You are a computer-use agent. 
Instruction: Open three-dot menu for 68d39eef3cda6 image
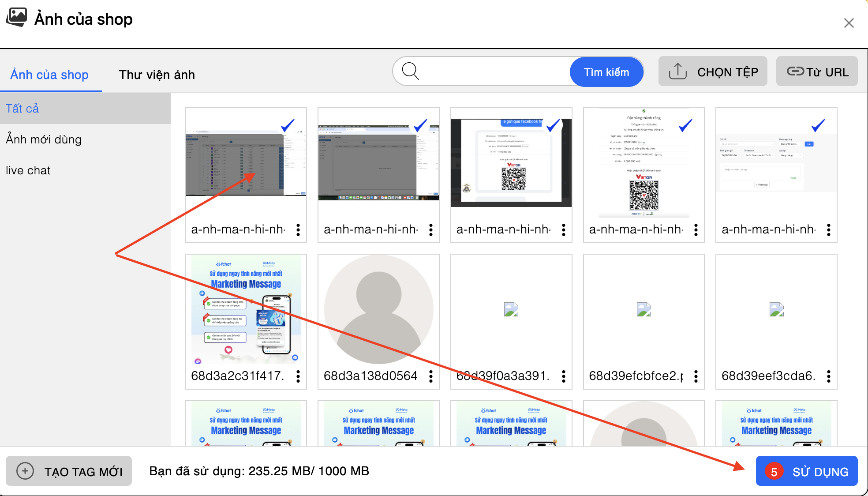click(829, 376)
